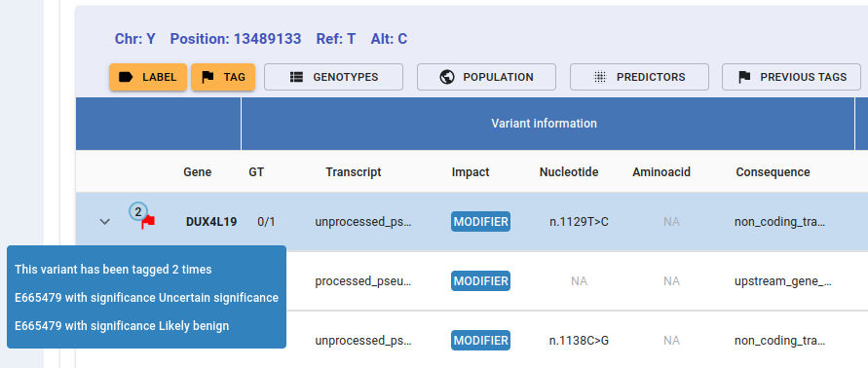
Task: Open the PREDICTORS panel
Action: [x=639, y=77]
